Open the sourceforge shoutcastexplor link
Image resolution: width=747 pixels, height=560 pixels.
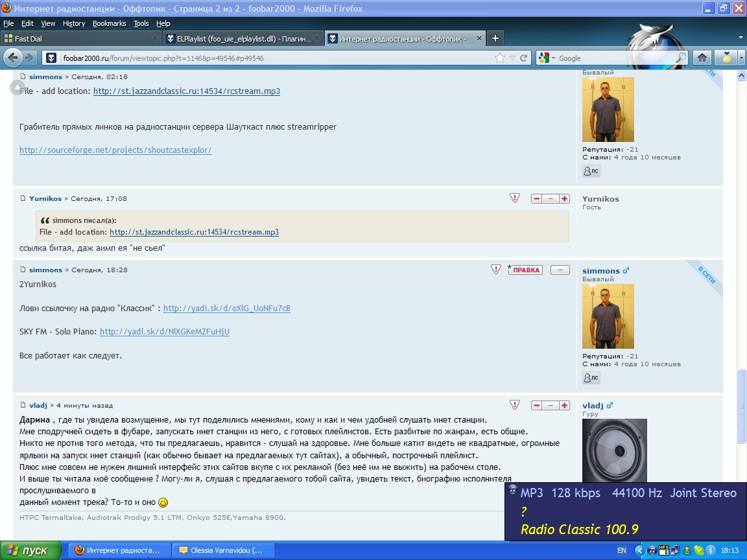coord(115,150)
